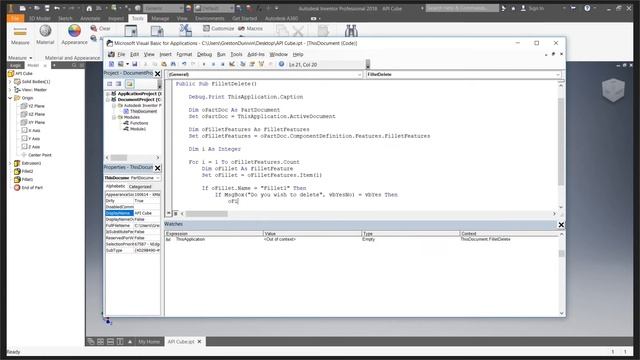Image resolution: width=640 pixels, height=360 pixels.
Task: Select ThisDocument in project tree
Action: (140, 111)
